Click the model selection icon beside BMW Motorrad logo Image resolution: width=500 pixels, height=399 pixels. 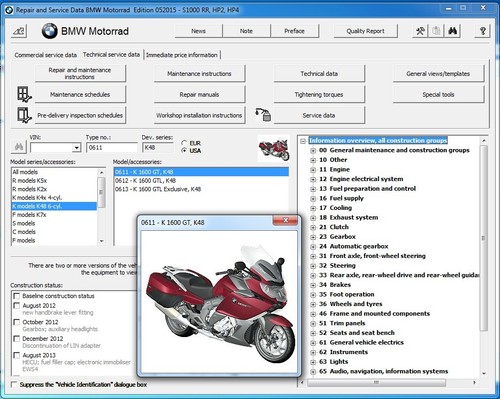(x=19, y=31)
